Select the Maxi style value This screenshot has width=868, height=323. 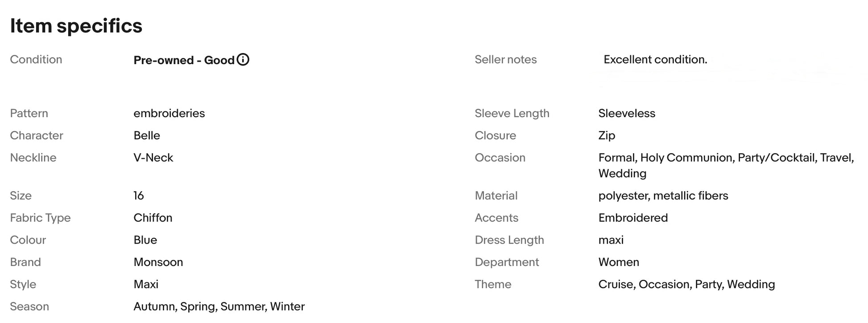[x=146, y=284]
